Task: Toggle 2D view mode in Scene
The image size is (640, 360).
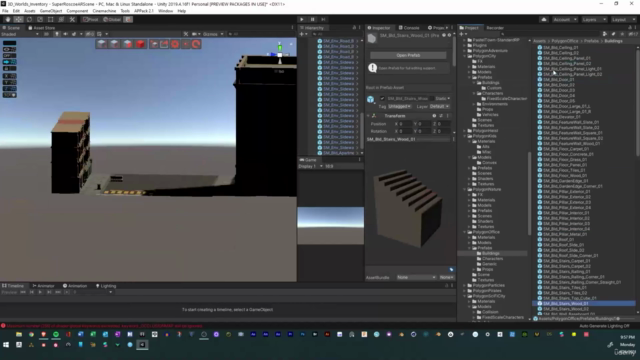Action: pyautogui.click(x=47, y=34)
